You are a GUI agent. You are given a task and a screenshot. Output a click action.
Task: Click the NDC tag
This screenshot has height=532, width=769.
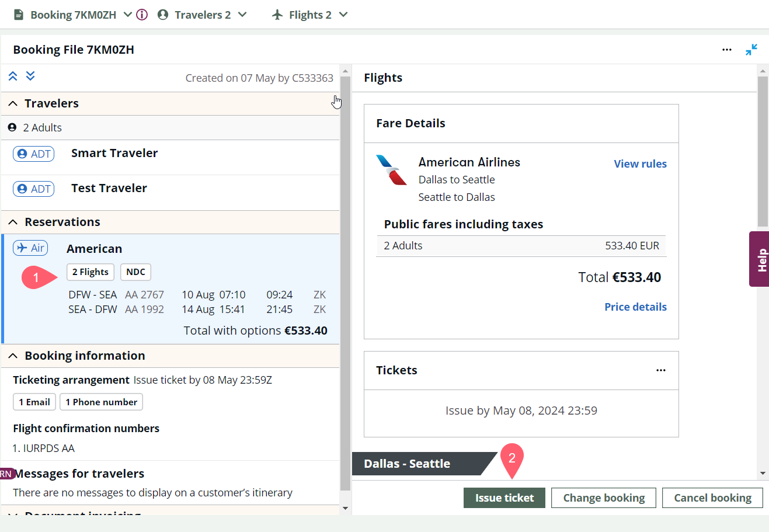coord(135,272)
